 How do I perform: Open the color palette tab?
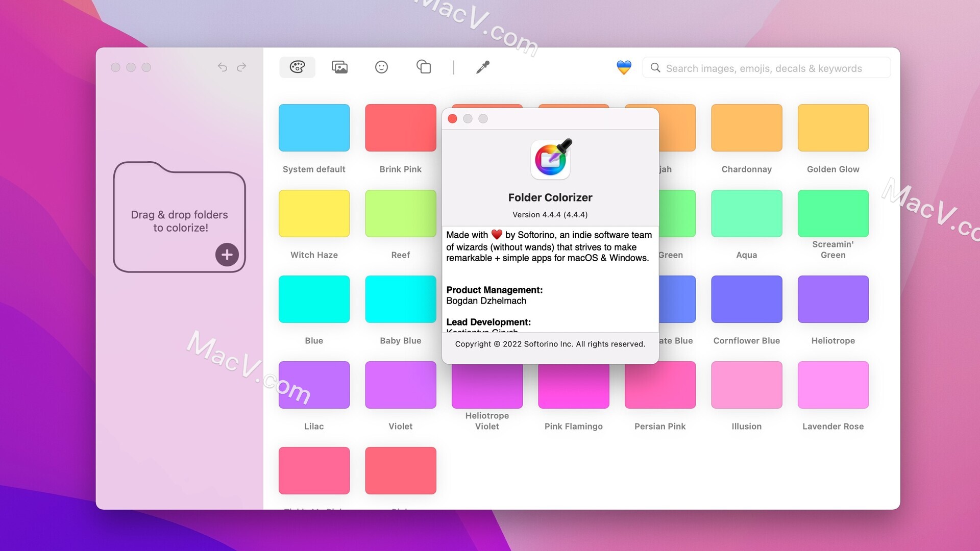coord(297,67)
